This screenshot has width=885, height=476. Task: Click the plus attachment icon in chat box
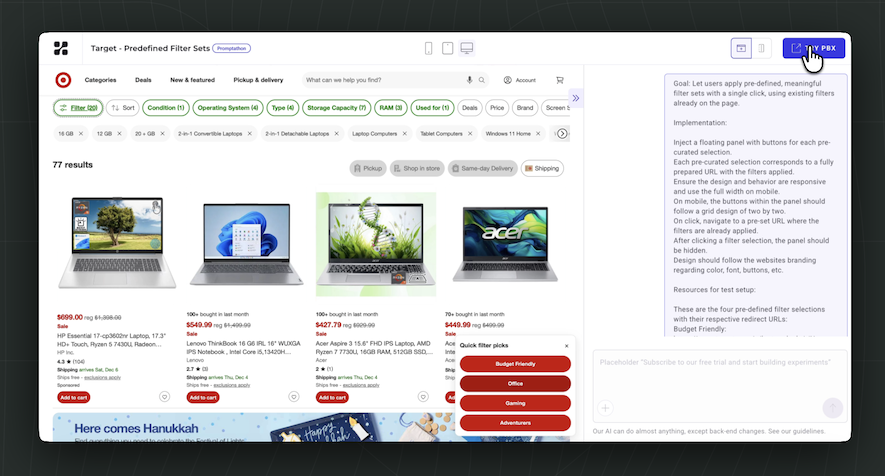[605, 408]
